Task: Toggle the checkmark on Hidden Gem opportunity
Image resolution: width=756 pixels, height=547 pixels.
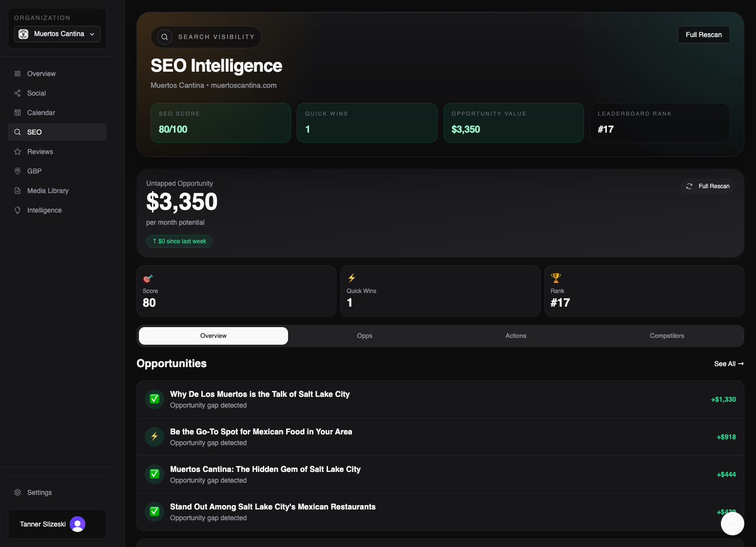Action: [x=154, y=474]
